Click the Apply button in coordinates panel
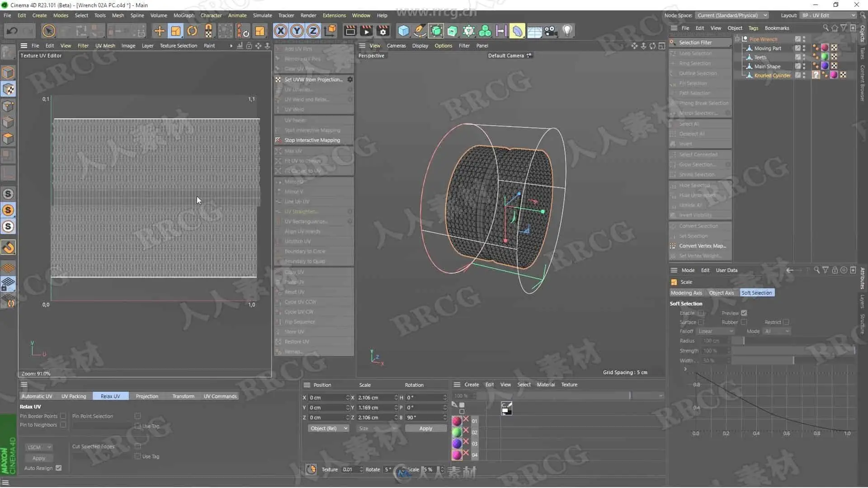This screenshot has height=488, width=868. (425, 428)
